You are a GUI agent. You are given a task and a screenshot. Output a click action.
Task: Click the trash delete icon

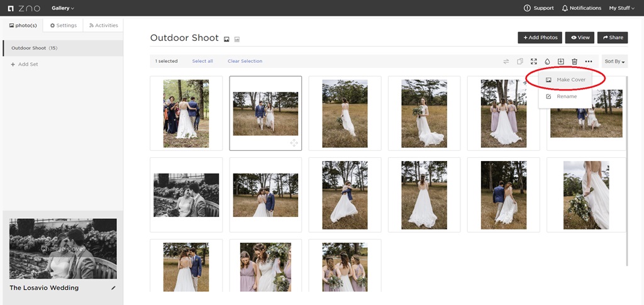tap(575, 62)
